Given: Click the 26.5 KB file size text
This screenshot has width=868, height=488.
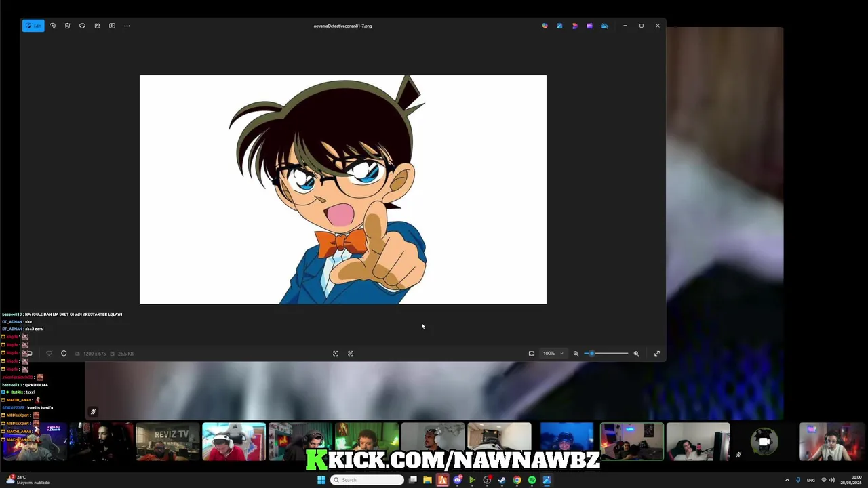Looking at the screenshot, I should [x=125, y=354].
